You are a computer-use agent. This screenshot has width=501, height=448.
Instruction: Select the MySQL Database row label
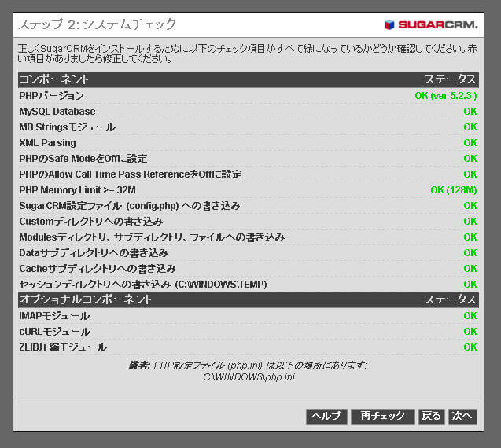(57, 112)
